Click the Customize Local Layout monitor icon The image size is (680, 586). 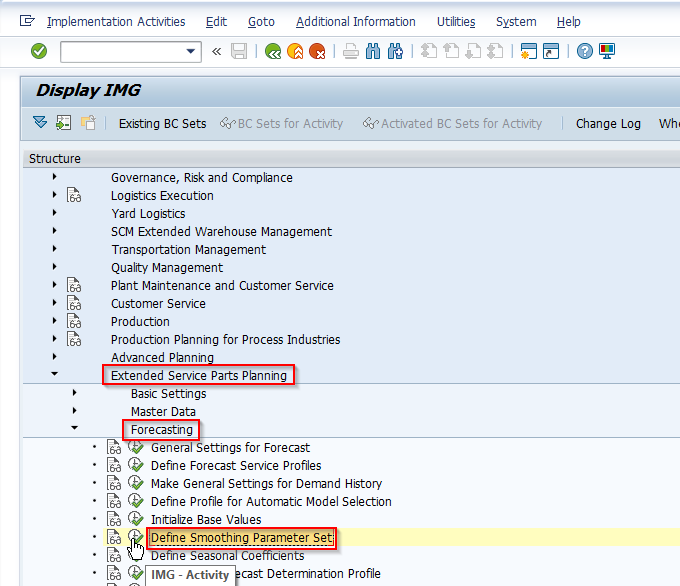(x=607, y=52)
